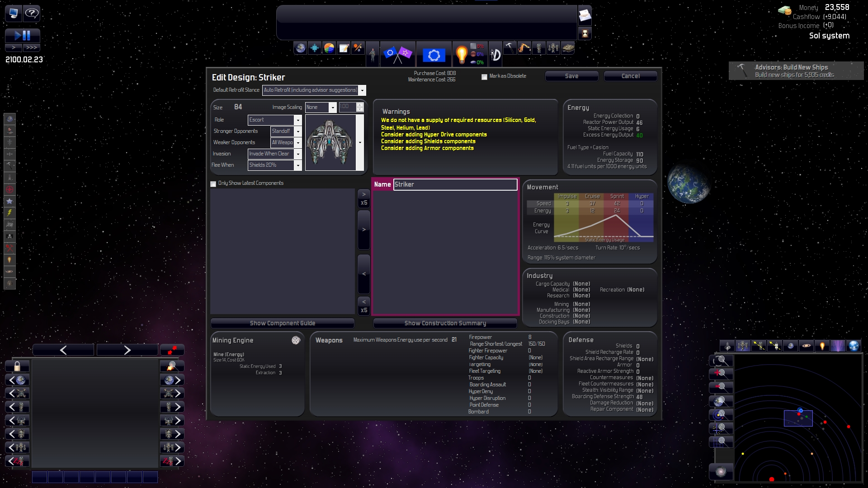Toggle the Mark as Obsolete checkbox
The height and width of the screenshot is (488, 868).
484,77
